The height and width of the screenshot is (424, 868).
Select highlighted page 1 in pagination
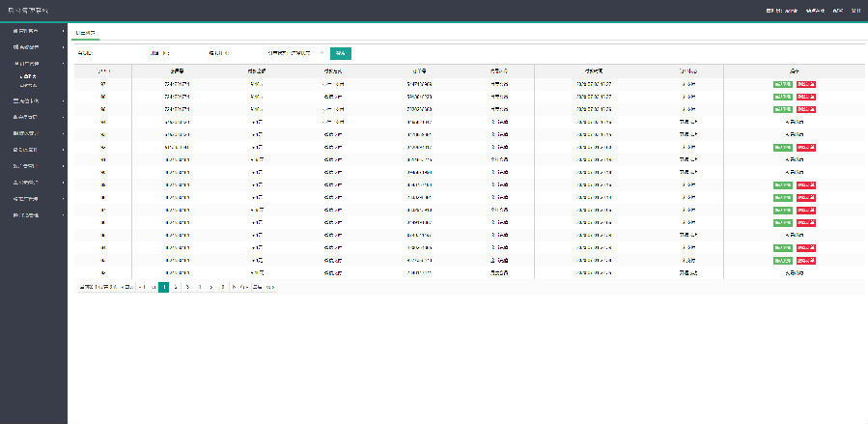point(163,287)
